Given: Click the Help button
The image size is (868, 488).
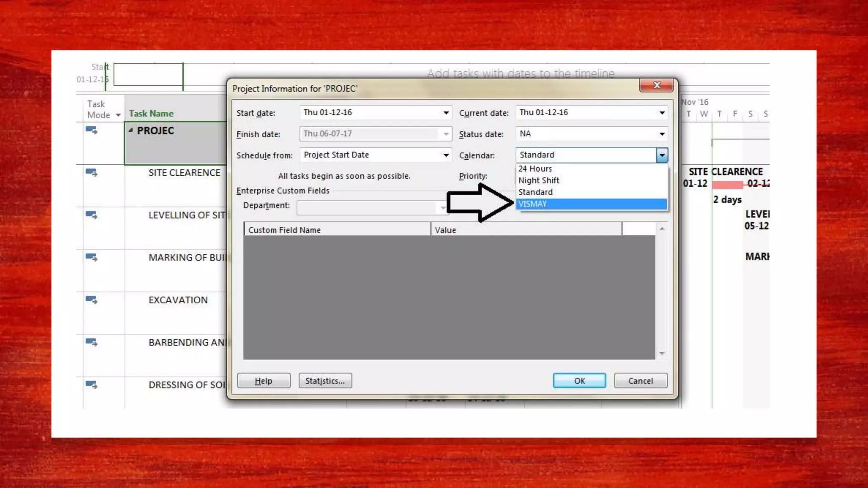Looking at the screenshot, I should (x=264, y=380).
